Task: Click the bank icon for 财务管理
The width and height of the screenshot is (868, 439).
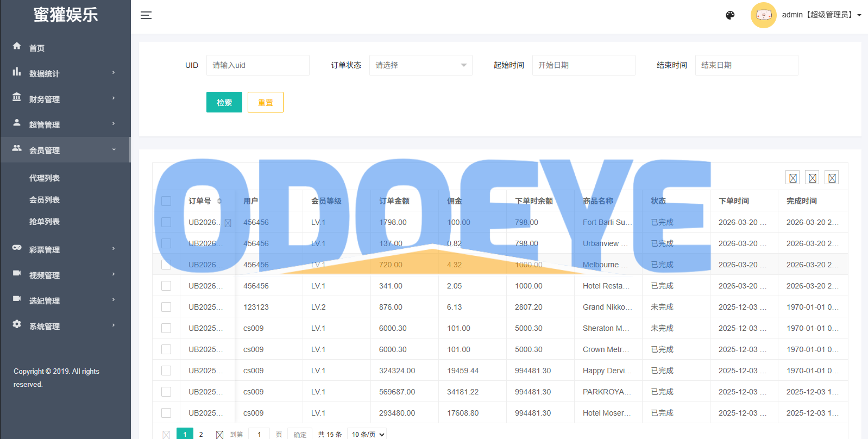Action: (17, 97)
